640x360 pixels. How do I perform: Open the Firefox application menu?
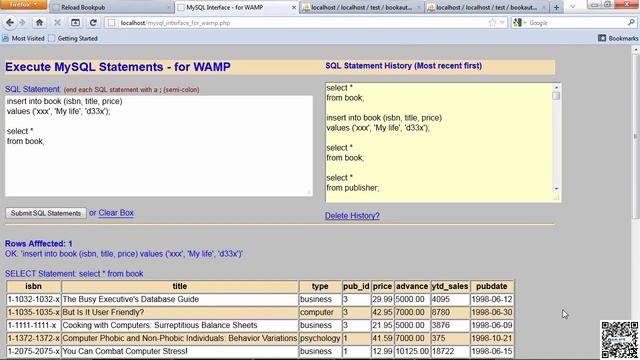24,4
